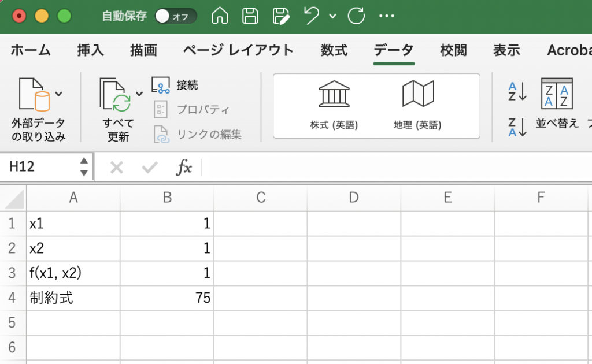This screenshot has height=364, width=592.
Task: Switch to the ページ レイアウト tab
Action: tap(238, 50)
